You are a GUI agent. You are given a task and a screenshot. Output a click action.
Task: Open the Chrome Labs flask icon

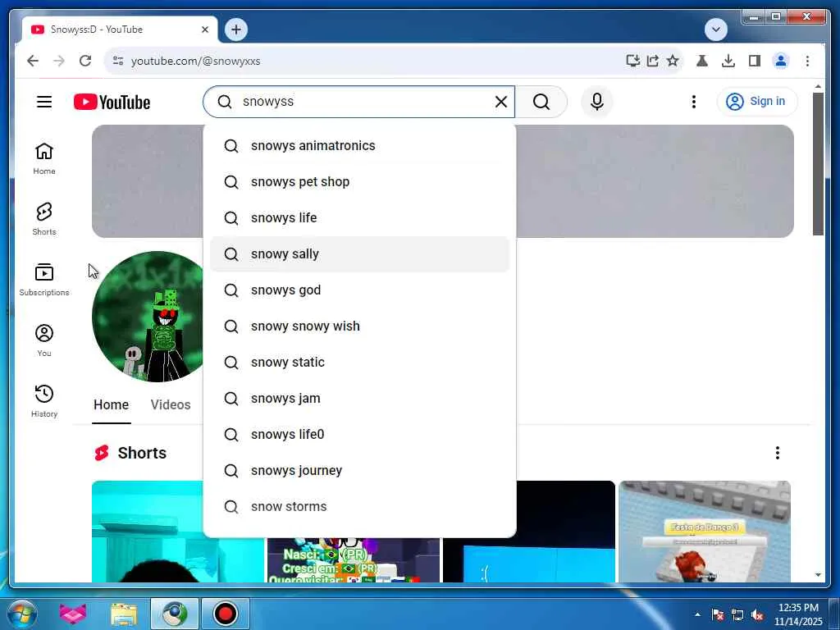click(702, 61)
